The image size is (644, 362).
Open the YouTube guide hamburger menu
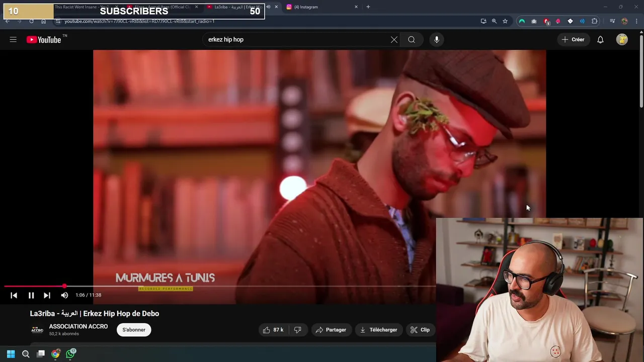(13, 40)
